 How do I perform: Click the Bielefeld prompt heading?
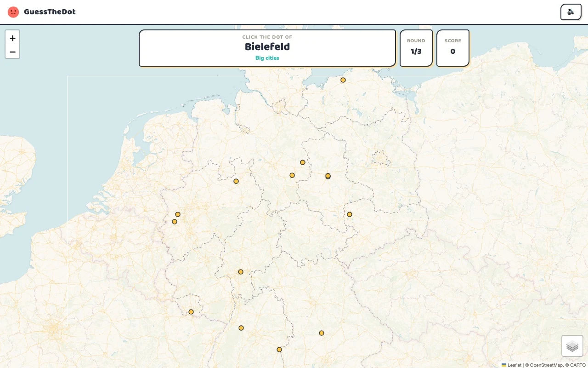(267, 46)
